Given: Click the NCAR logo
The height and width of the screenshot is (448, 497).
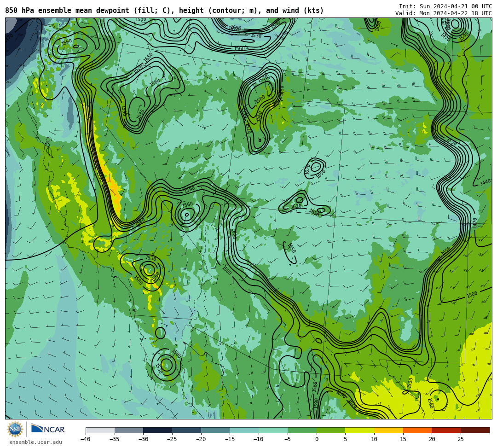Looking at the screenshot, I should tap(48, 429).
